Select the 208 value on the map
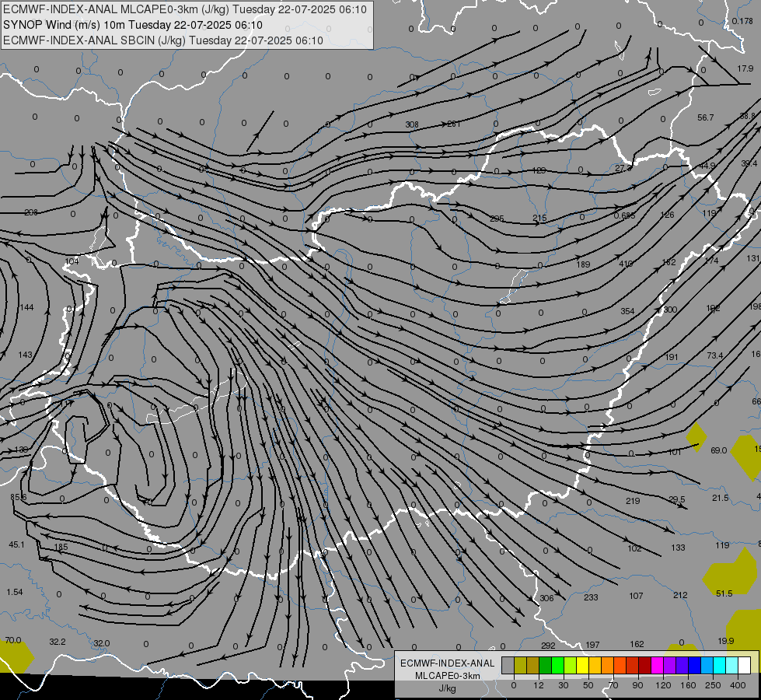The width and height of the screenshot is (761, 700). click(30, 212)
